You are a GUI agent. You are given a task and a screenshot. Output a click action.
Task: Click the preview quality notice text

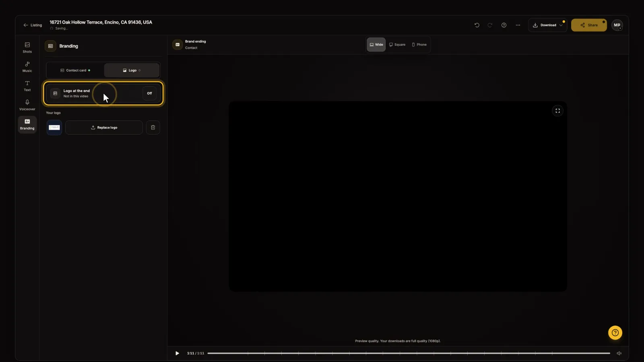398,341
